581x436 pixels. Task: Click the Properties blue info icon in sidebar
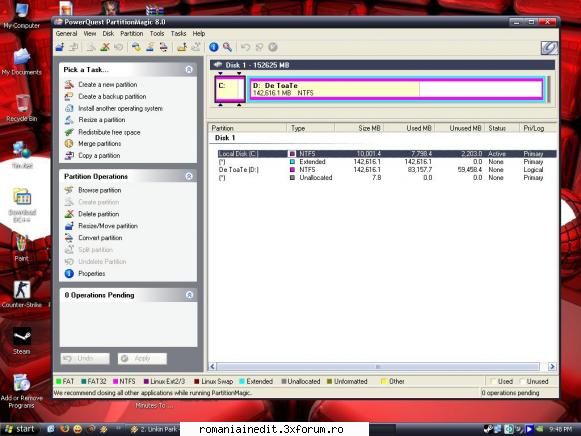[x=69, y=273]
